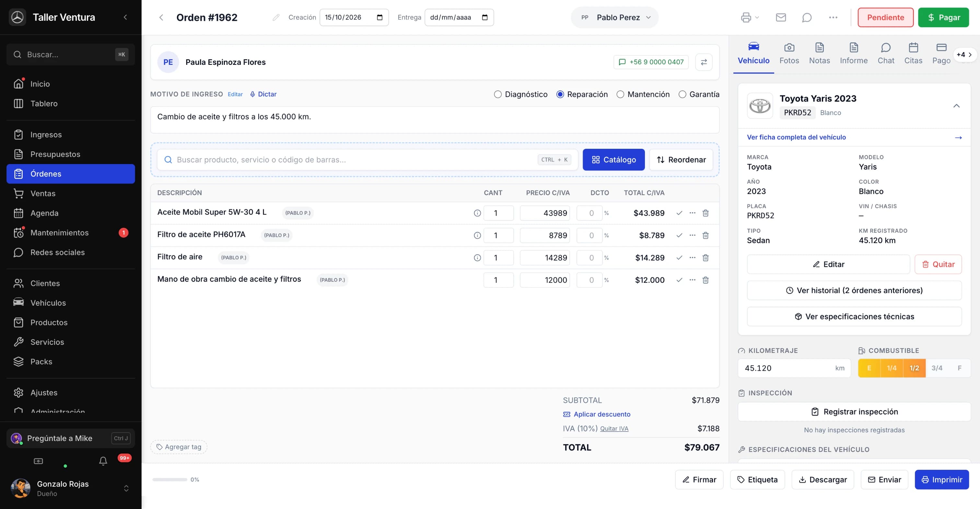
Task: Open Mantenimientos in the sidebar
Action: tap(71, 232)
